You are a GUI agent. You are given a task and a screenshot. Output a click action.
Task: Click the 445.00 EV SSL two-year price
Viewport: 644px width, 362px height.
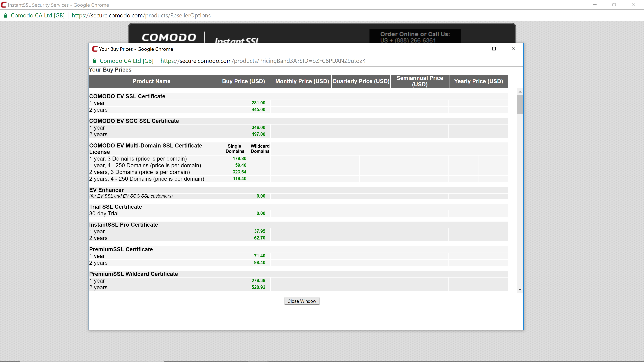pyautogui.click(x=258, y=110)
